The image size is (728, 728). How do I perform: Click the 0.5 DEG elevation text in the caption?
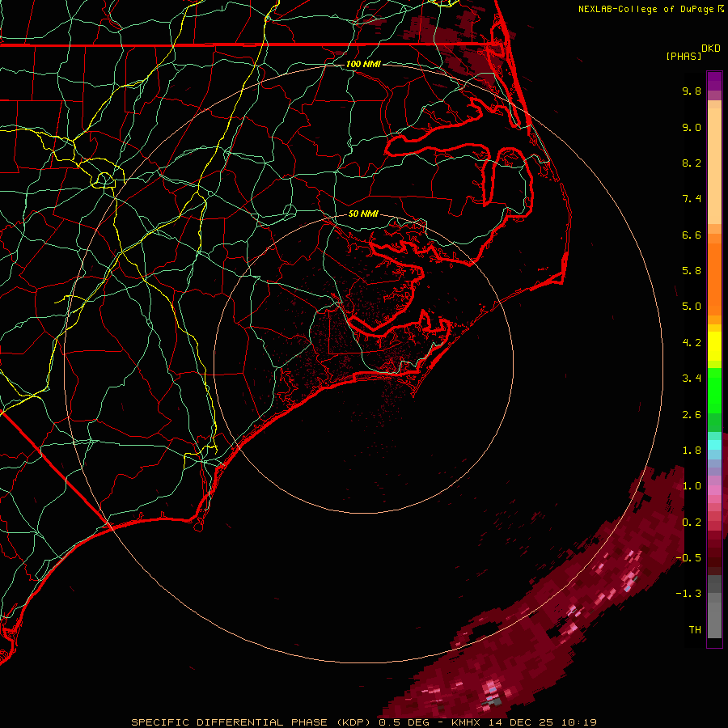pos(404,722)
